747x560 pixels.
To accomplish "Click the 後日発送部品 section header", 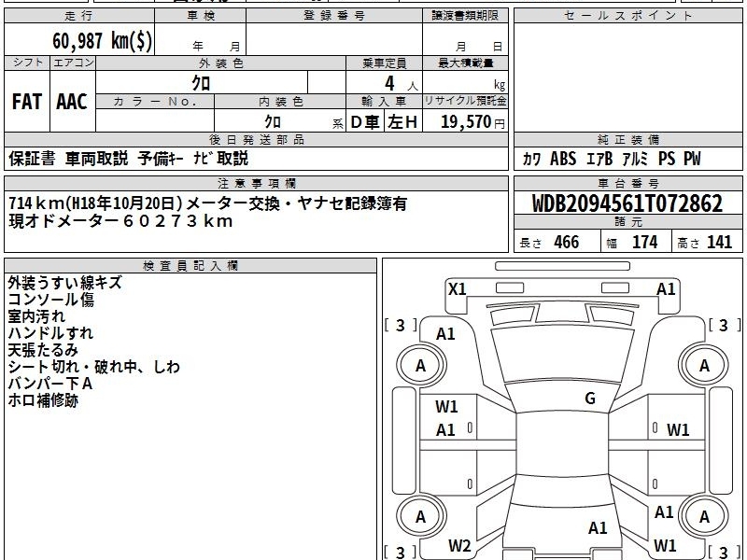I will coord(256,140).
